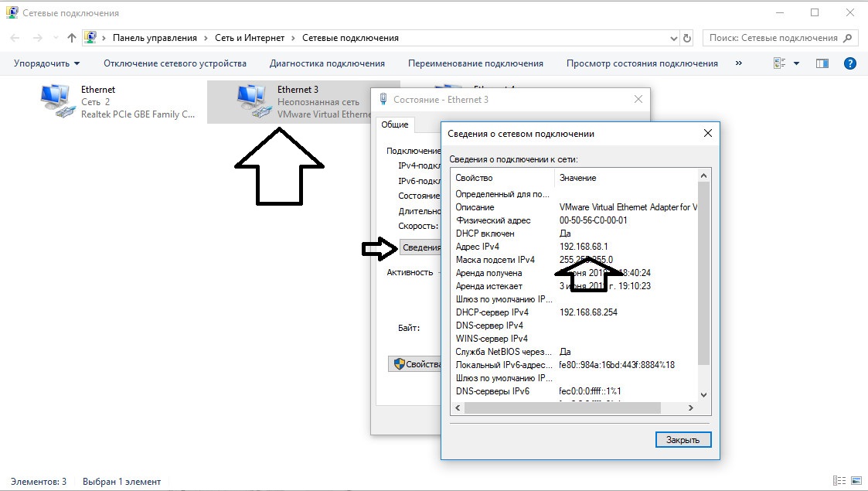Select the Ethernet 3 VMware adapter icon
This screenshot has width=868, height=491.
point(254,101)
